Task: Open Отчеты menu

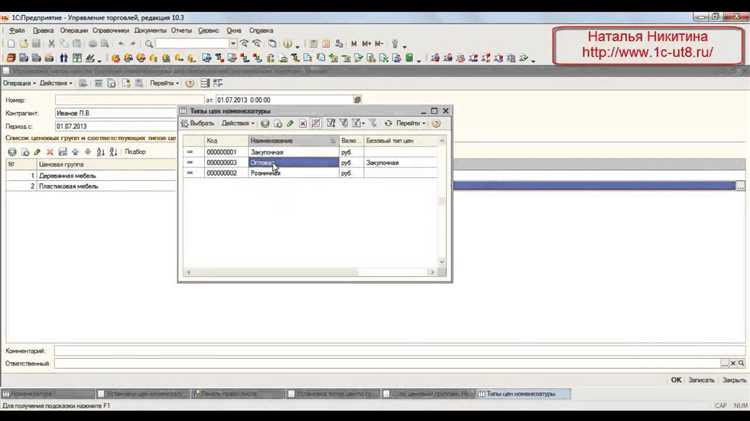Action: tap(181, 30)
